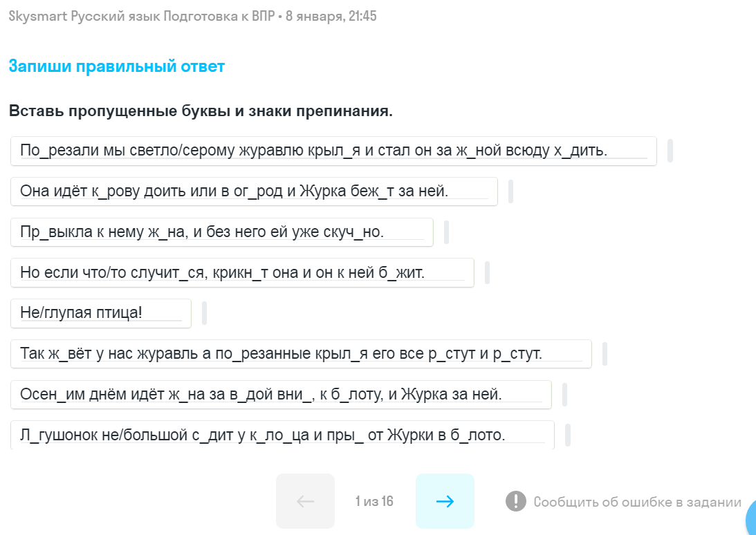Edit the 'Так ж_вёт у нас журавль' field
Screen dimensions: 756x535
[301, 354]
